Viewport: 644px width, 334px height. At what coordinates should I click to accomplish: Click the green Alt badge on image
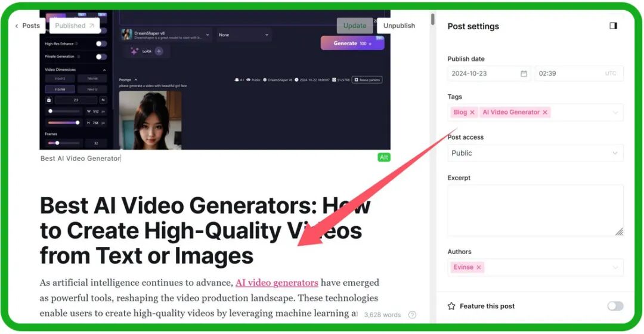pos(384,157)
